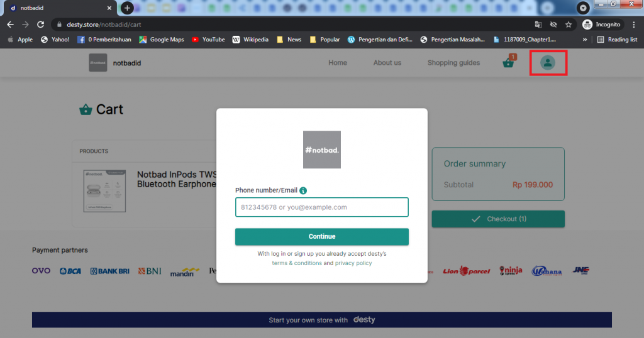
Task: Open About us menu item
Action: tap(387, 63)
